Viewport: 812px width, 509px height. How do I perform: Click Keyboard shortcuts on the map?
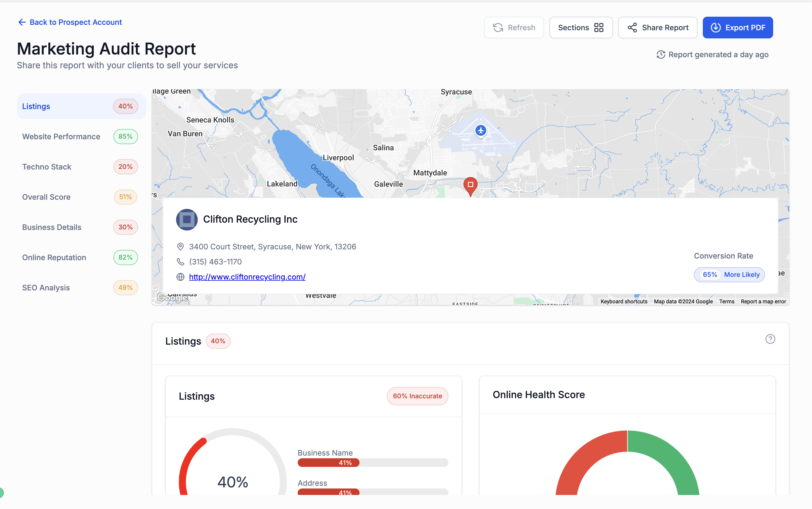point(624,302)
